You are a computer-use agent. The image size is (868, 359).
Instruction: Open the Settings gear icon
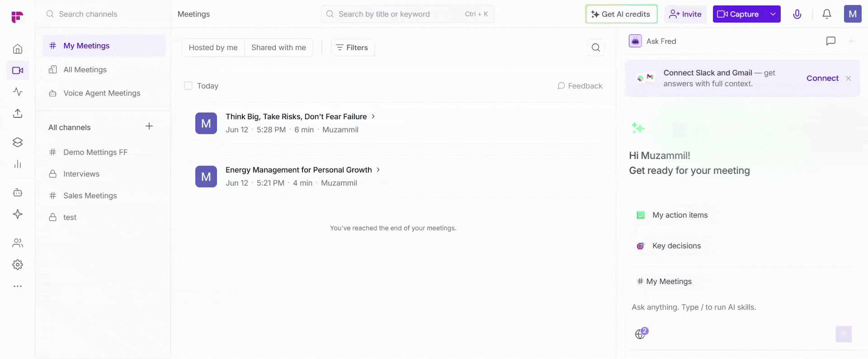pos(18,265)
